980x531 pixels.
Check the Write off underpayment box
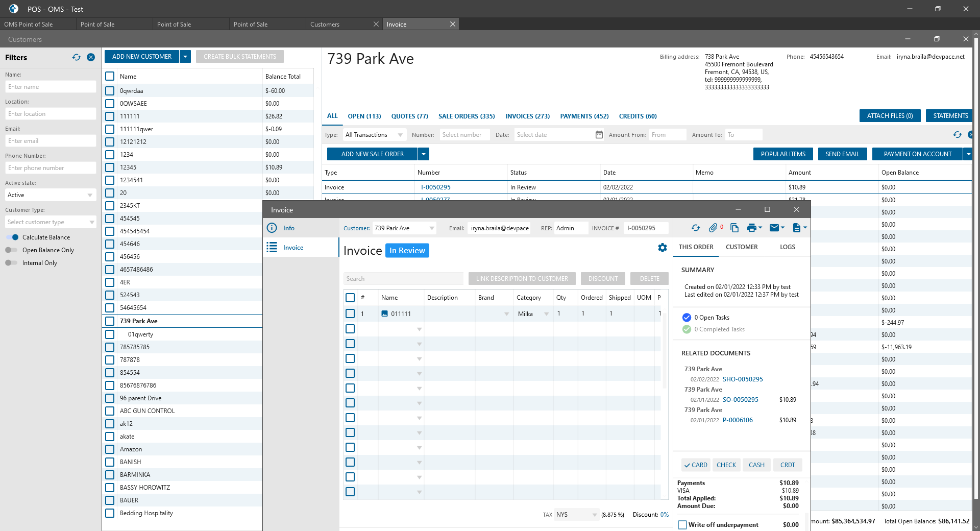click(682, 525)
